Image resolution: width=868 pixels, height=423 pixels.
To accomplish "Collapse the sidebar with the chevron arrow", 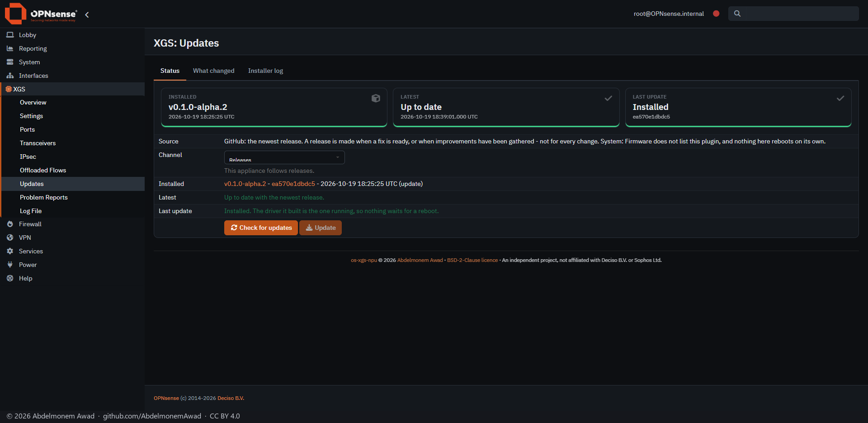I will tap(87, 14).
